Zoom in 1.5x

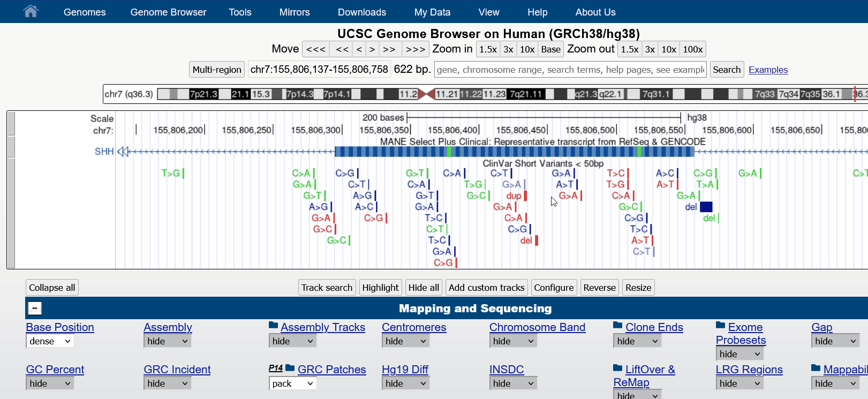(x=488, y=49)
